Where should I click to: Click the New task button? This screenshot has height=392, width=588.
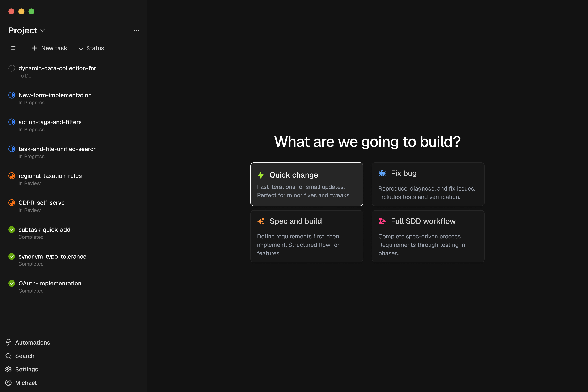pyautogui.click(x=49, y=48)
